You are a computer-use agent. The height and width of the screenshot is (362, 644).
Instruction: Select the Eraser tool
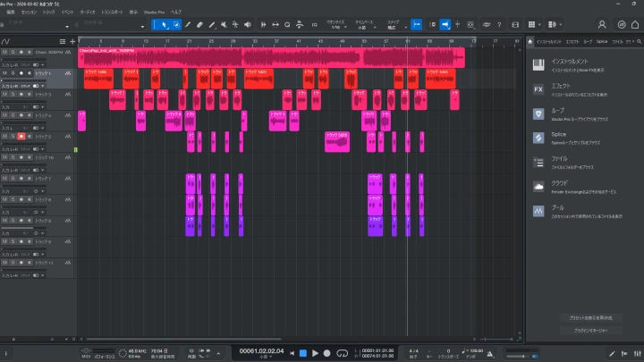(x=199, y=25)
